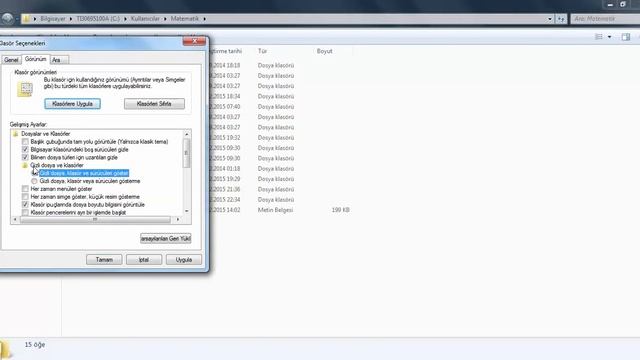Screen dimensions: 640x360
Task: Click Matematik in the address bar
Action: (184, 19)
